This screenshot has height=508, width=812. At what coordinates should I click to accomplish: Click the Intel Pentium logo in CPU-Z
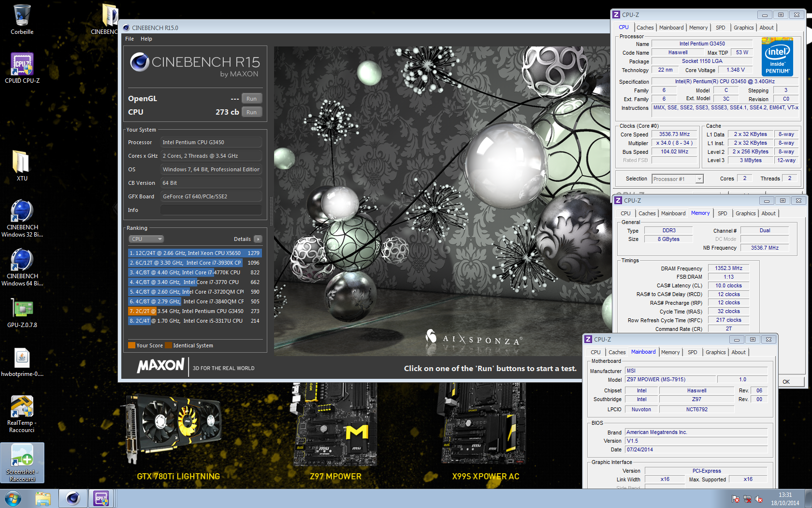(777, 57)
